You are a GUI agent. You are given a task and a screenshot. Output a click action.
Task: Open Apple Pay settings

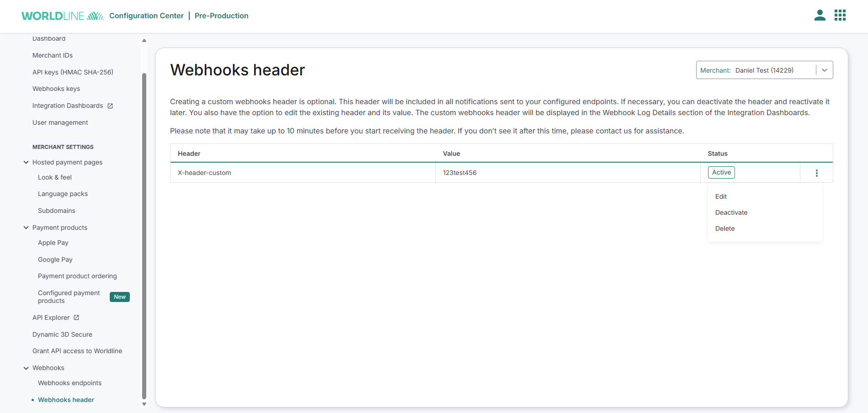click(x=53, y=243)
